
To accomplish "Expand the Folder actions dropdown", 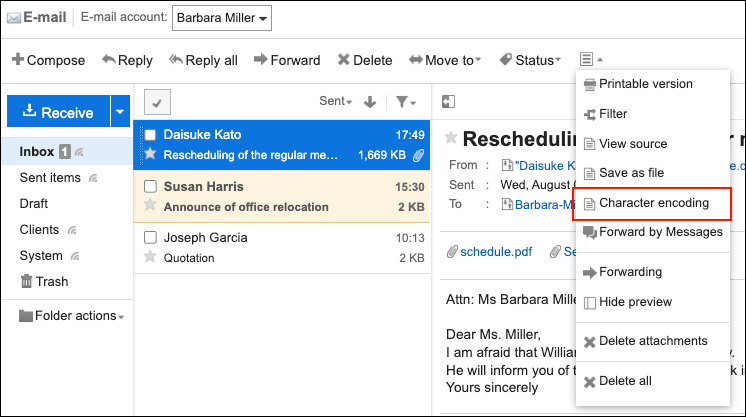I will click(x=71, y=316).
